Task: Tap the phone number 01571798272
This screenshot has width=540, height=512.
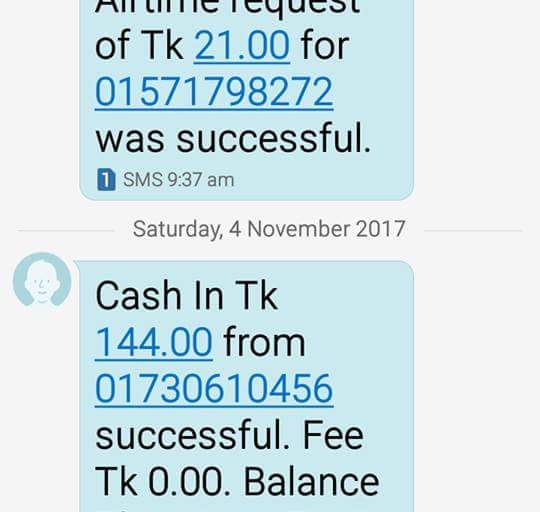Action: click(x=214, y=92)
